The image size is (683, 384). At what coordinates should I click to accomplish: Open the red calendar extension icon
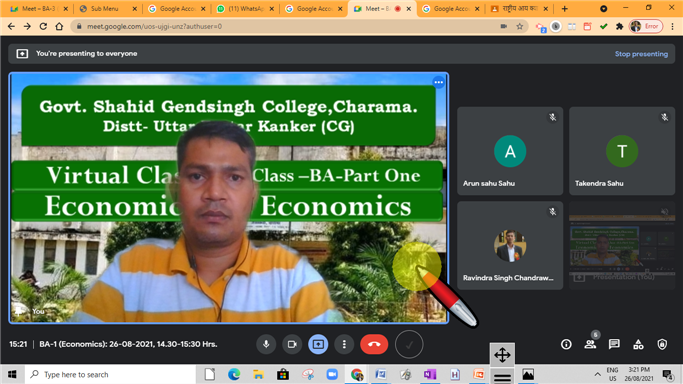tap(588, 27)
